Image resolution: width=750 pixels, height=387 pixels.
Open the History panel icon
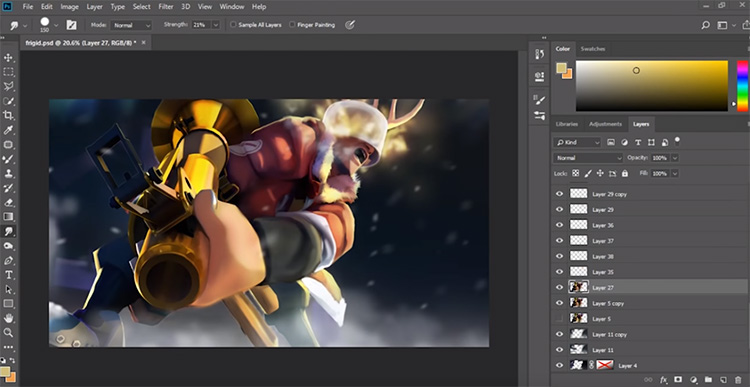coord(540,54)
